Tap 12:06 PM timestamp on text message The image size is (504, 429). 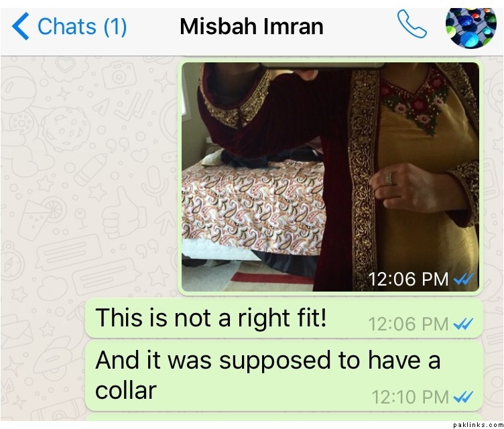(x=408, y=324)
